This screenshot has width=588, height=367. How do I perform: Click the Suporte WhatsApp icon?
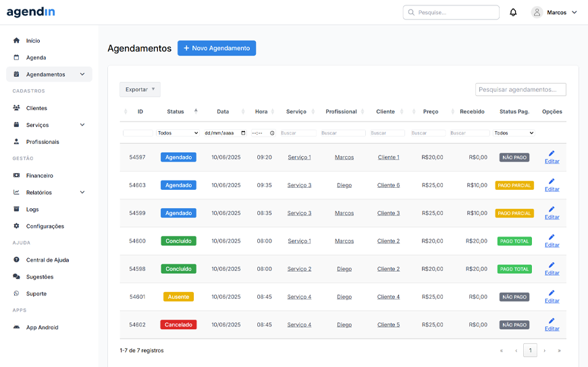tap(16, 294)
